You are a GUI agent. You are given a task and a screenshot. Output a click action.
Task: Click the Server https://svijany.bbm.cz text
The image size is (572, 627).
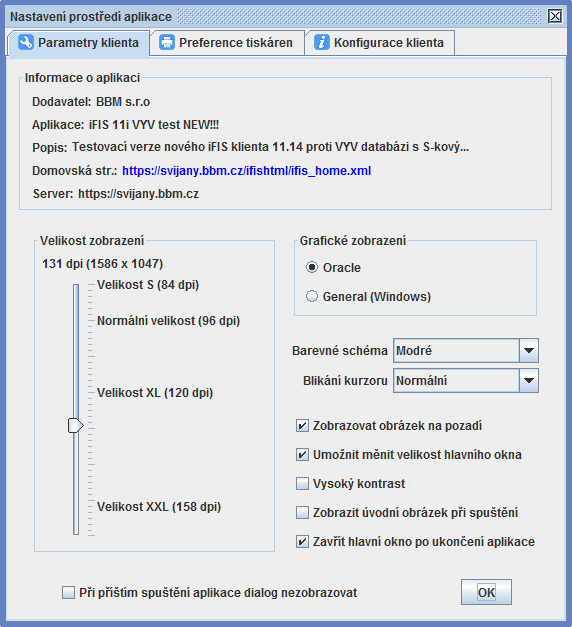116,194
